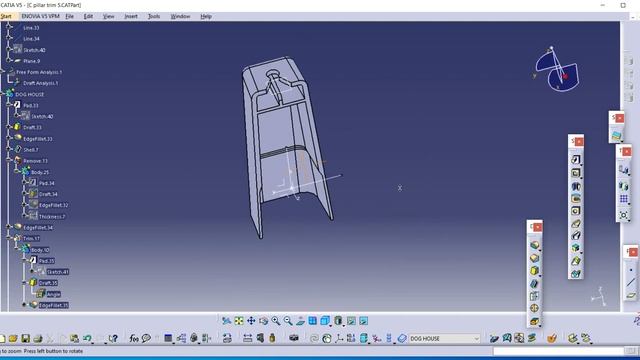640x360 pixels.
Task: Click the Save icon in standard toolbar
Action: [26, 338]
